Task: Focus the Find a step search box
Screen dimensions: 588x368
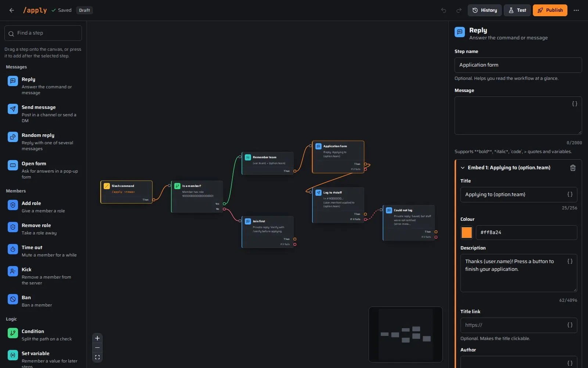Action: tap(43, 33)
